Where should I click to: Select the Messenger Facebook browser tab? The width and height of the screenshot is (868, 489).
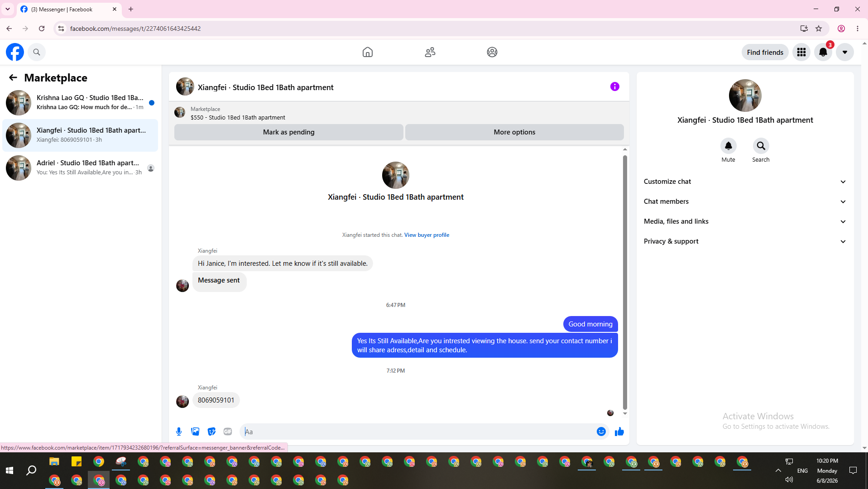point(69,9)
